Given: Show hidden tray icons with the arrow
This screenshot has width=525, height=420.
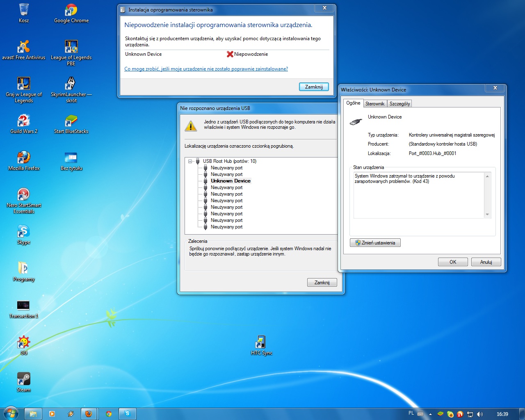Looking at the screenshot, I should 430,414.
